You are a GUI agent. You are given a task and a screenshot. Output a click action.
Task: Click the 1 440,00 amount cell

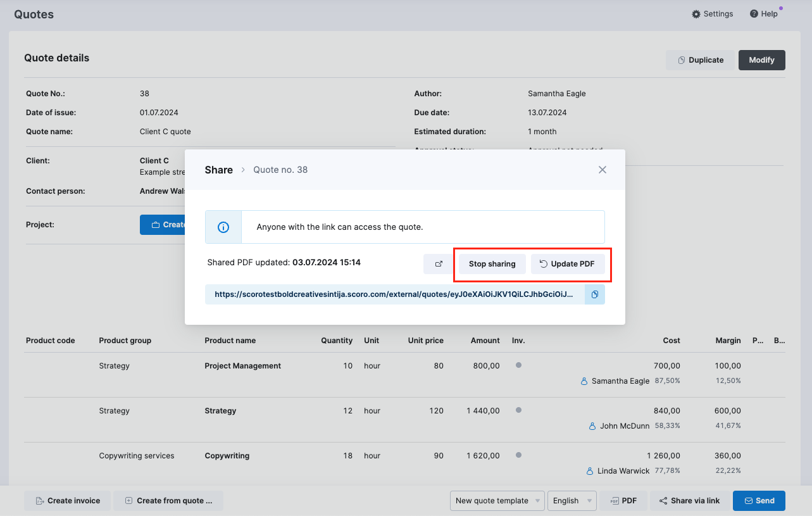484,411
